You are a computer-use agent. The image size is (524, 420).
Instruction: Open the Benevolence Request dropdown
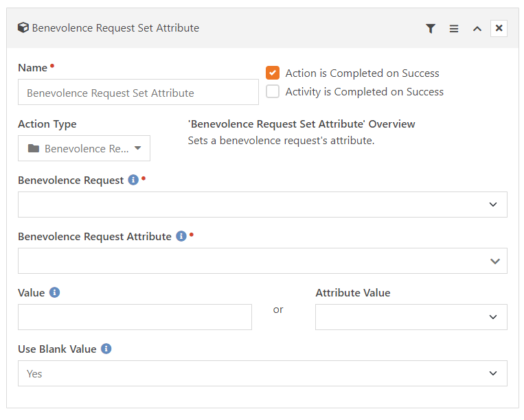click(x=262, y=205)
